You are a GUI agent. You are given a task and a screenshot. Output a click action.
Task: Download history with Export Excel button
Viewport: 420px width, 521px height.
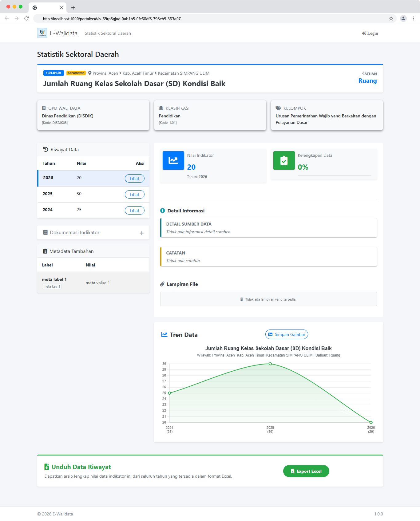click(x=306, y=471)
